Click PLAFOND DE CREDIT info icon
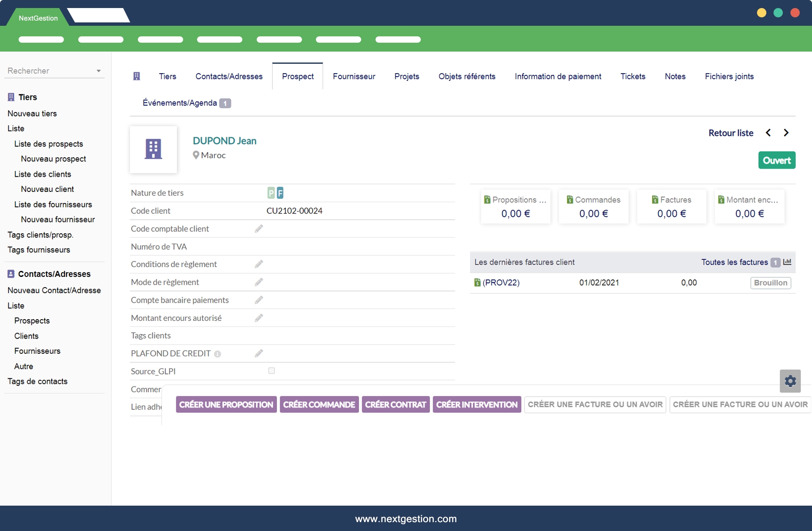 (217, 354)
